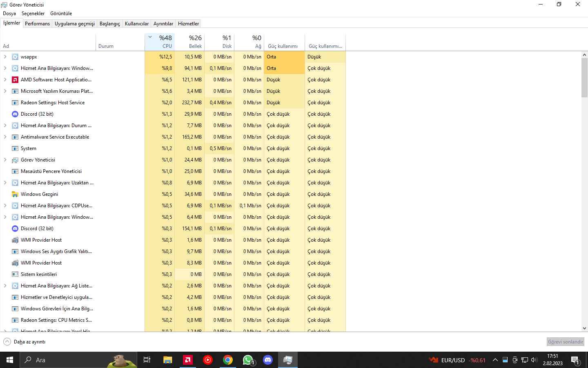Expand Hizmet Ana Bilgisayarı: Ağ Liste row
Image resolution: width=588 pixels, height=368 pixels.
5,286
